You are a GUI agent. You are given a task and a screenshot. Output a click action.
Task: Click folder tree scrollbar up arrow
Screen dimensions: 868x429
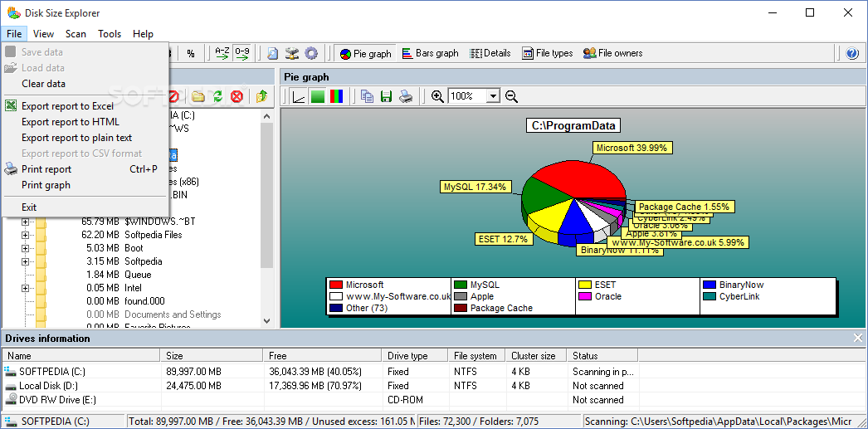pos(267,116)
